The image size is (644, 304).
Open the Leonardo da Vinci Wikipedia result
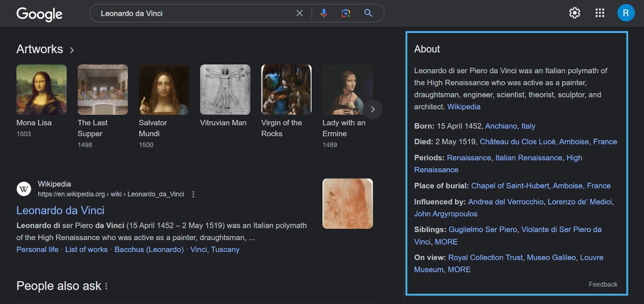click(60, 210)
